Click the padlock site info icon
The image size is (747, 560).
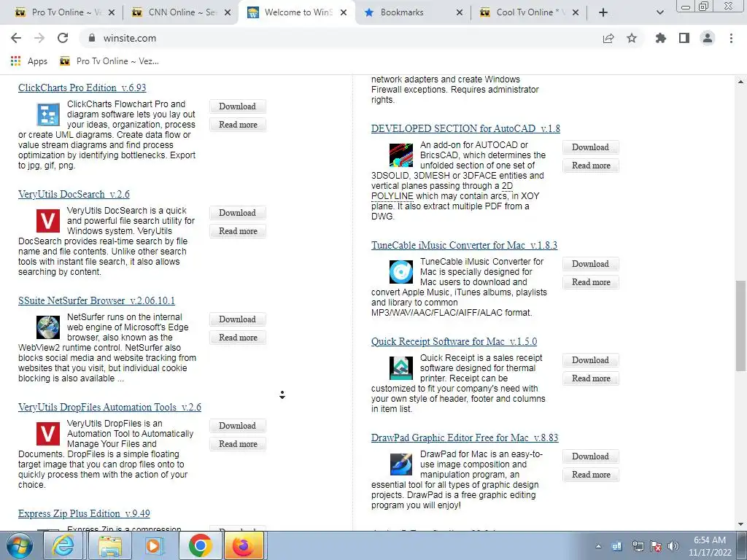coord(92,38)
